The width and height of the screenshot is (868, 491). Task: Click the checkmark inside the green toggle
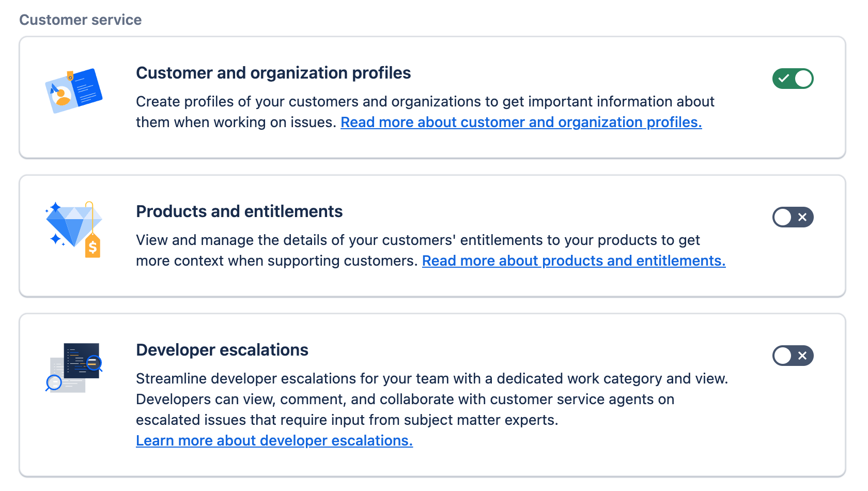(x=784, y=79)
